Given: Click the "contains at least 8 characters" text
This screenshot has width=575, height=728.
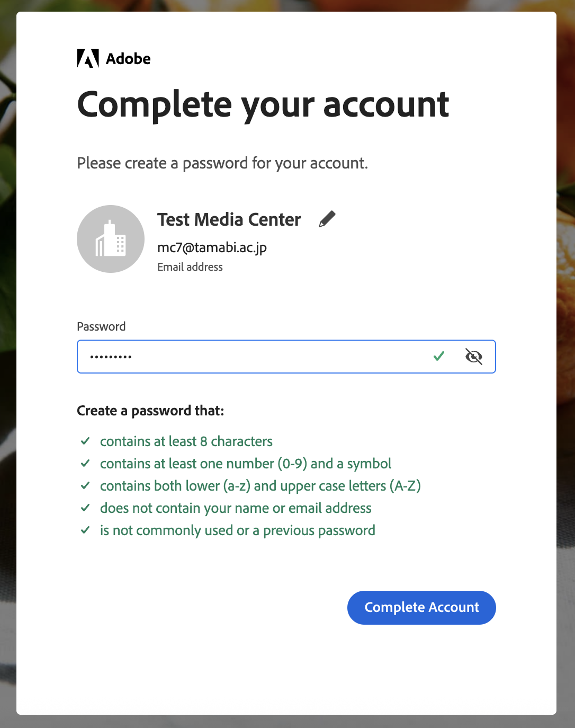Looking at the screenshot, I should tap(186, 441).
